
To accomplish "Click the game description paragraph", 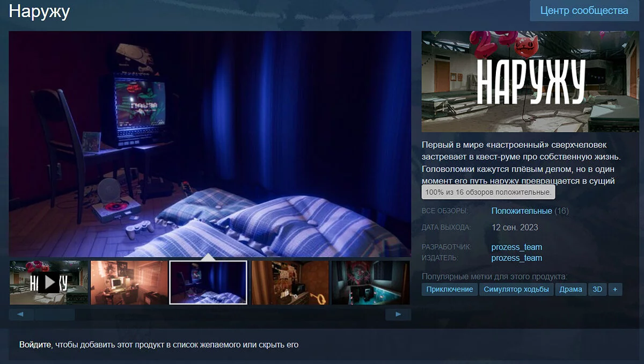I will pyautogui.click(x=521, y=163).
